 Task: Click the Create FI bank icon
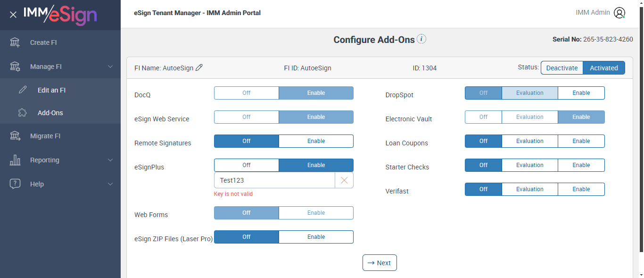coord(15,42)
